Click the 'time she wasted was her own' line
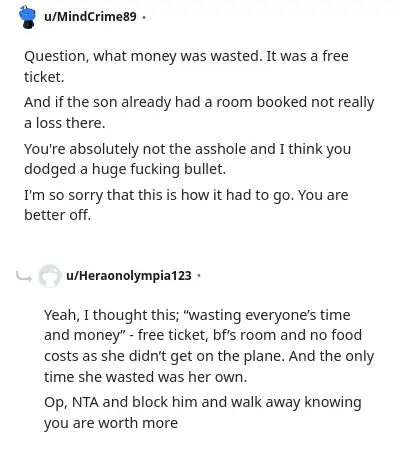The image size is (400, 458). 145,377
